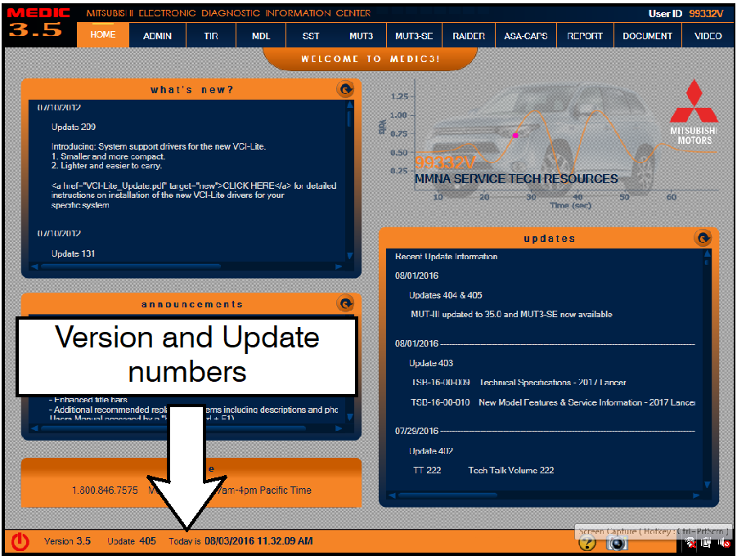Click refresh arrow icon on what's new panel
Viewport: 737px width, 560px height.
click(x=345, y=90)
